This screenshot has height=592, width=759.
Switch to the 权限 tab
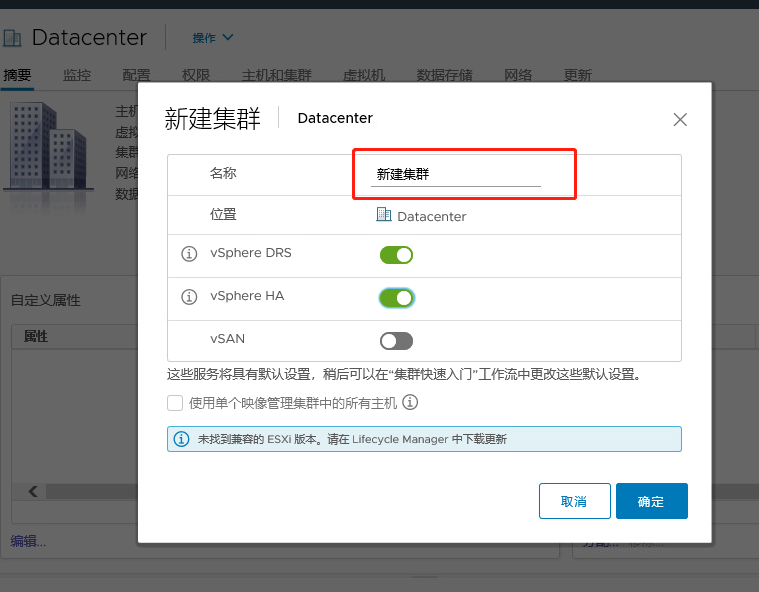point(196,75)
